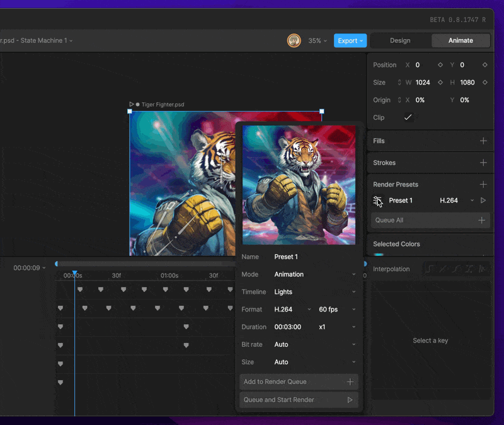
Task: Start rendering Preset 1 with play icon
Action: [483, 201]
